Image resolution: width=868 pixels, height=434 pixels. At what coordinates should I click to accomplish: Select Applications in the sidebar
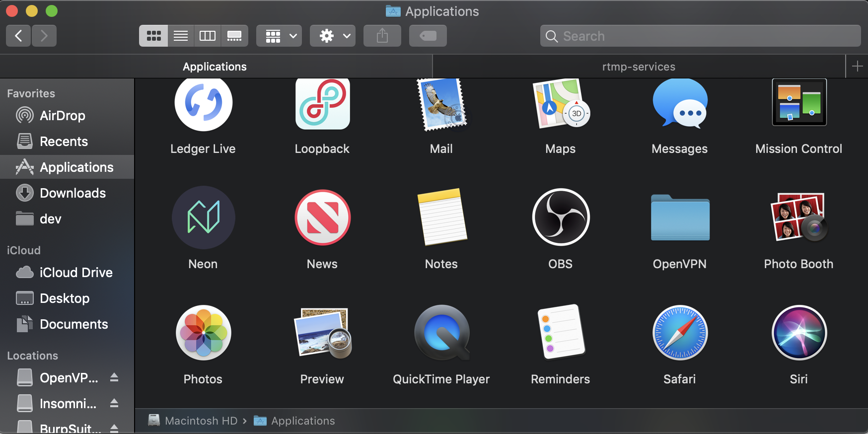click(x=67, y=167)
